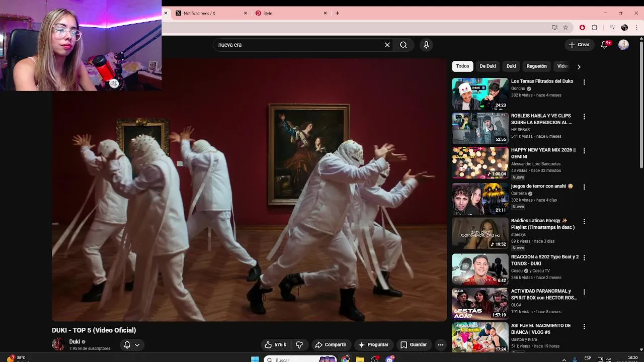
Task: Clear the 'nueva era' search text
Action: (387, 45)
